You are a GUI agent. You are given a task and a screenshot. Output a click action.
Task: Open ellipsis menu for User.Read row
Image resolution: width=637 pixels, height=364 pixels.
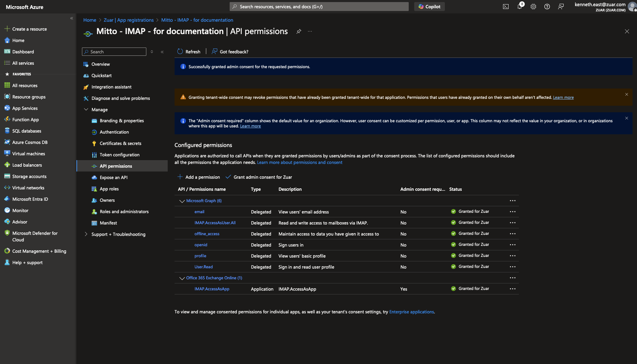pos(513,267)
